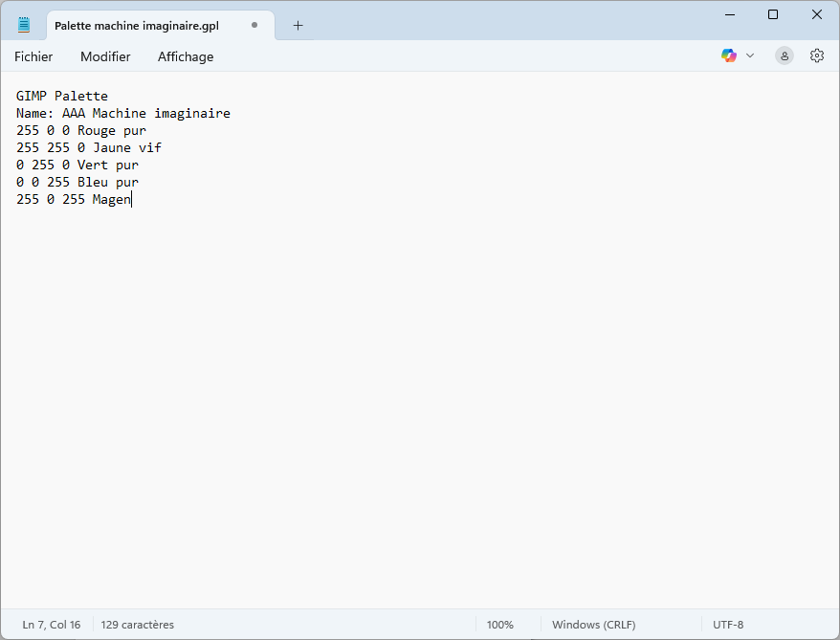840x640 pixels.
Task: Click the line "GIMP Palette"
Action: coord(62,96)
